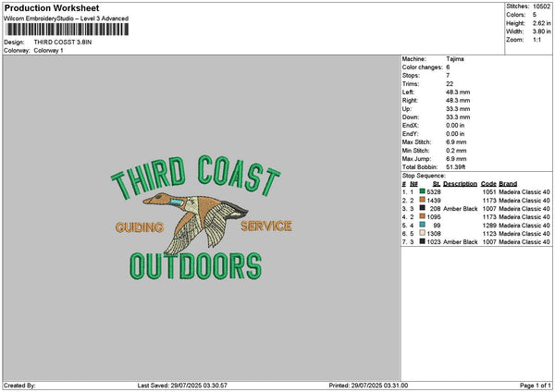The width and height of the screenshot is (555, 392).
Task: Click the 'Description' column header
Action: pos(460,184)
